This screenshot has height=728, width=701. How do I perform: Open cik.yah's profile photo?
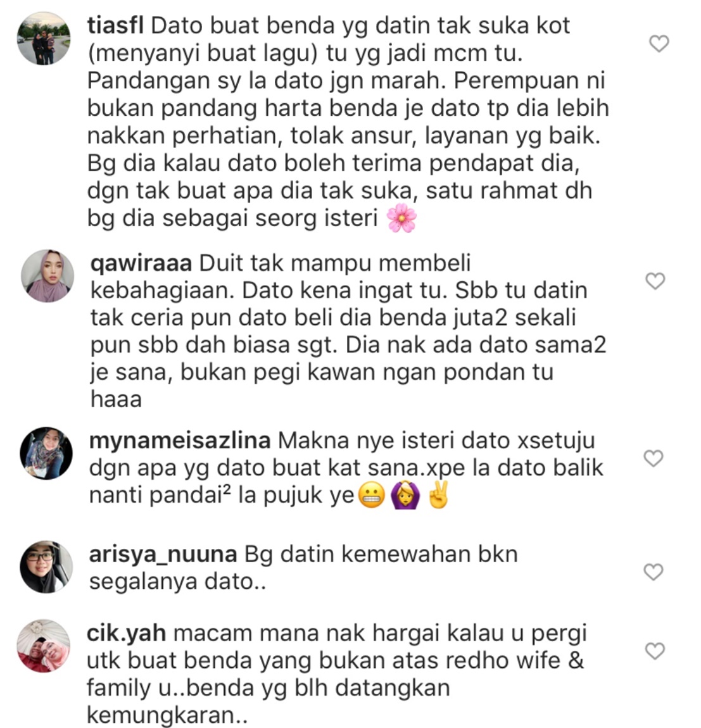click(43, 646)
